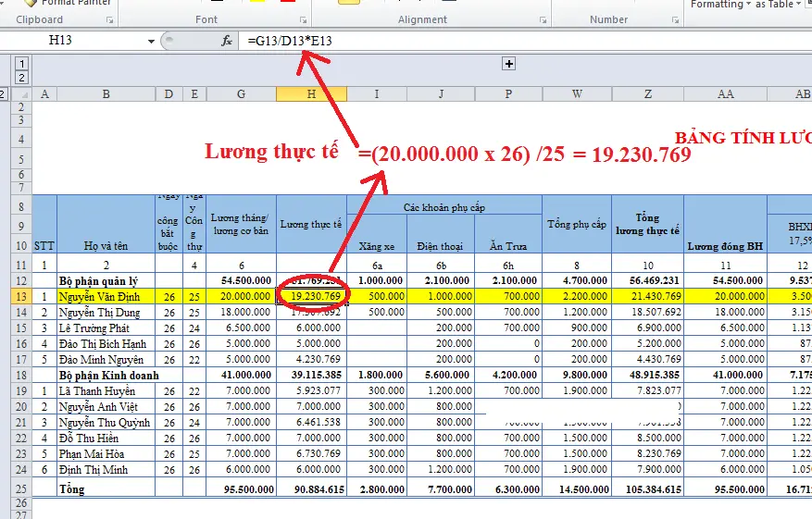Show column outline level 2
Viewport: 812px width, 519px height.
click(21, 78)
